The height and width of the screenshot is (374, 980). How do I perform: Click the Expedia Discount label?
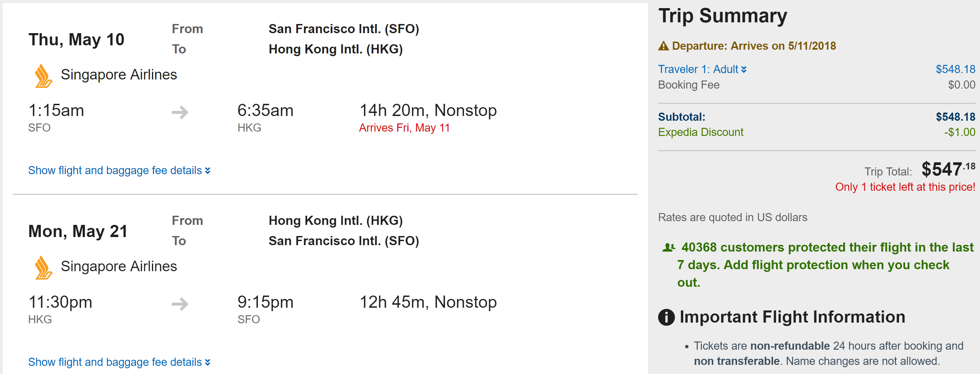pyautogui.click(x=700, y=132)
